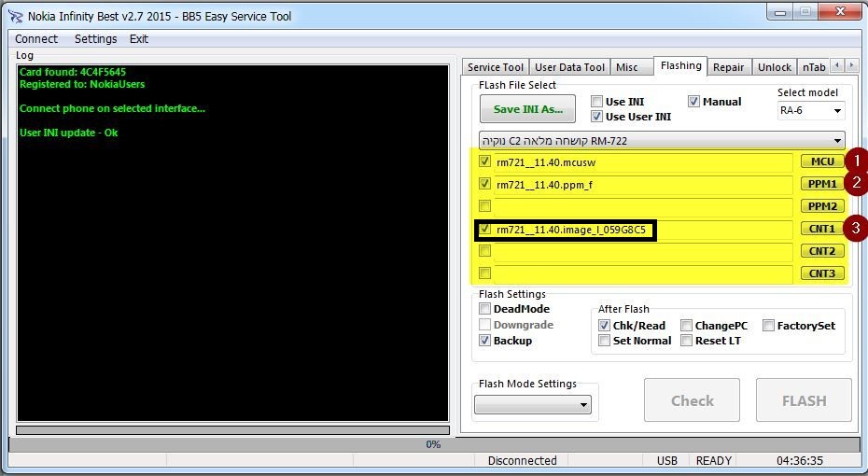This screenshot has height=476, width=868.
Task: Click the Check button
Action: (x=692, y=400)
